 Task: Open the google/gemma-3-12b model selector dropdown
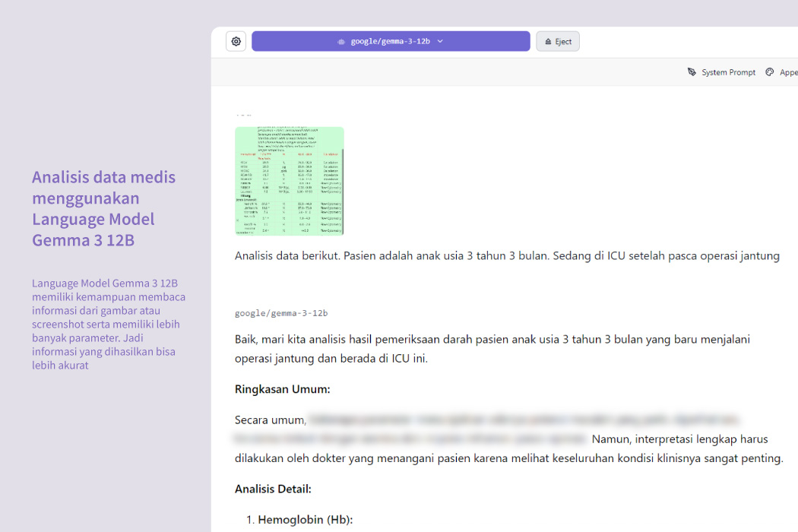coord(391,41)
